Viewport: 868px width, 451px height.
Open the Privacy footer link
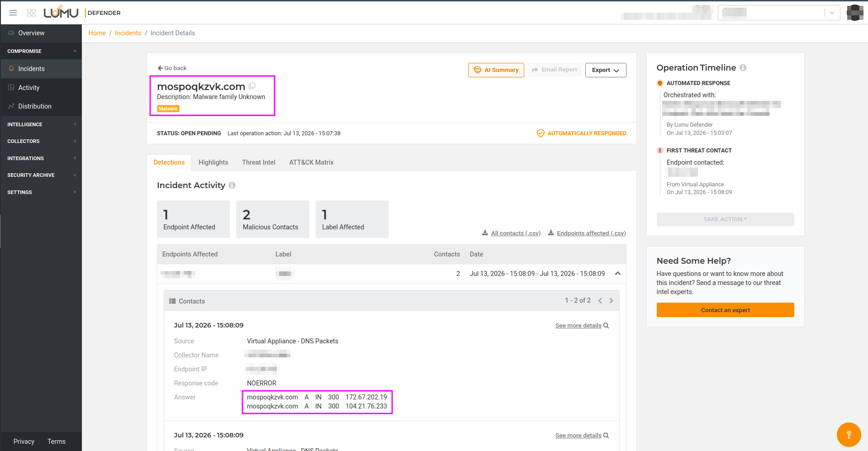24,442
